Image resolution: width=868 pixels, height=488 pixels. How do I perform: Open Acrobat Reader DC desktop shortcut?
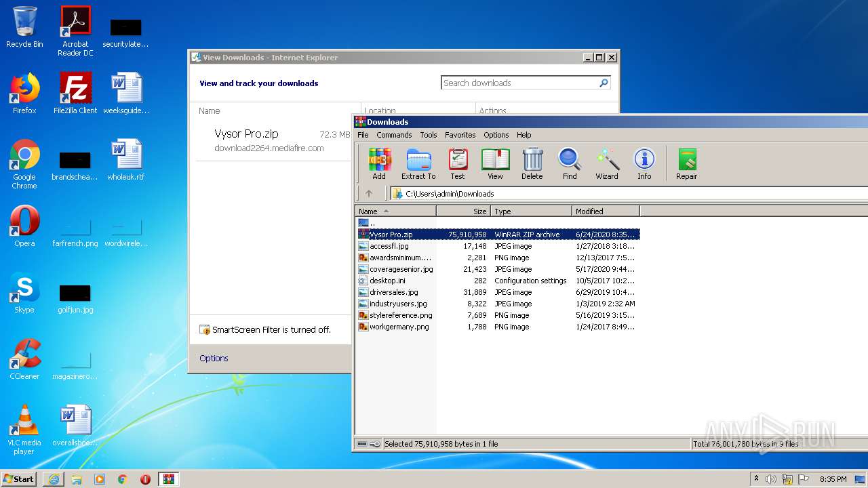pos(75,31)
